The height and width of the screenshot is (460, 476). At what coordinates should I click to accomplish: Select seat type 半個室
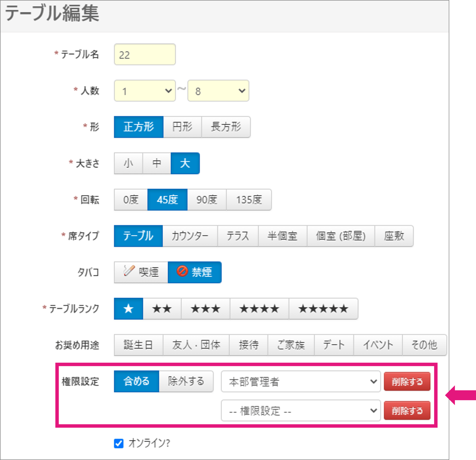point(283,236)
